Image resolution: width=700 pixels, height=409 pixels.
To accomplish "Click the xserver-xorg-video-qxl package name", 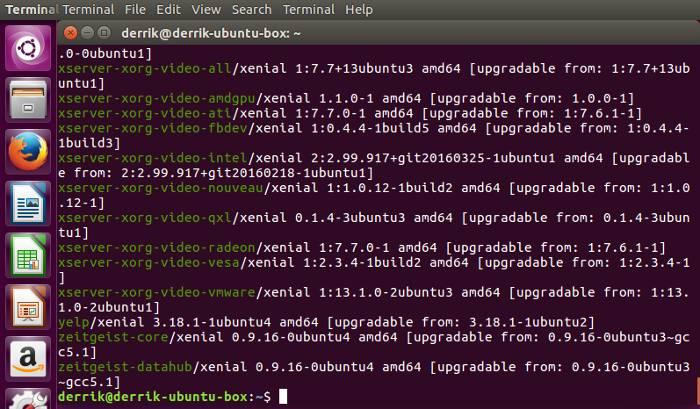I will tap(145, 218).
